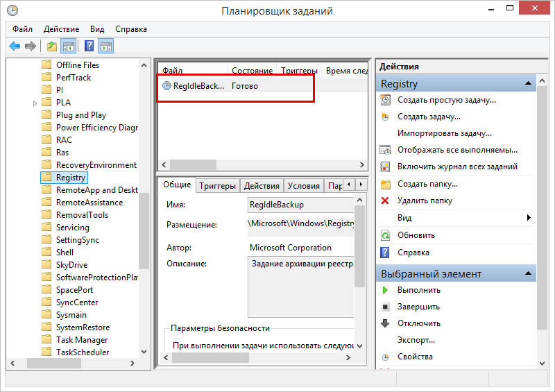Image resolution: width=555 pixels, height=392 pixels.
Task: Click the tab strip scroll-left arrow
Action: click(x=349, y=184)
